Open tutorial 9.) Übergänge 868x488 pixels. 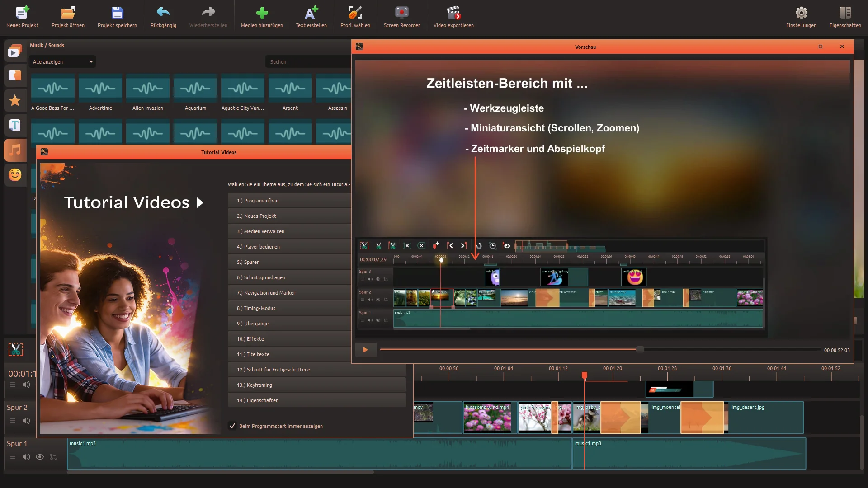pos(289,324)
